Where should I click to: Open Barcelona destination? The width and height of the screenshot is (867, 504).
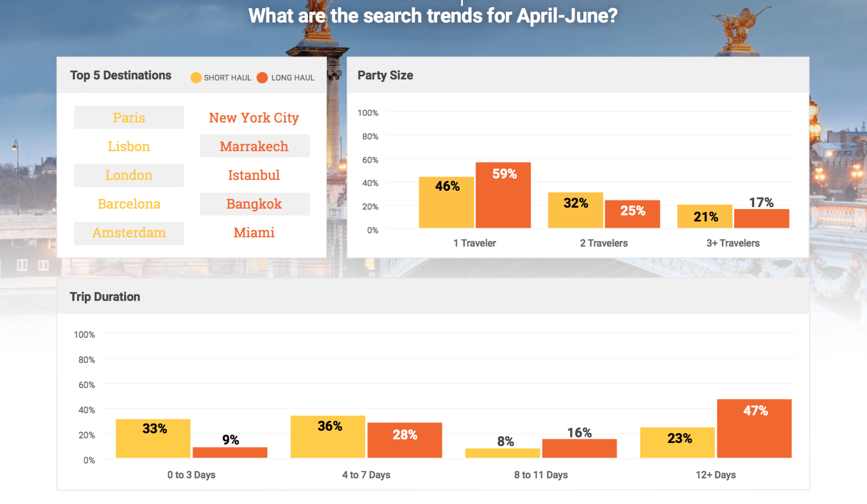129,204
